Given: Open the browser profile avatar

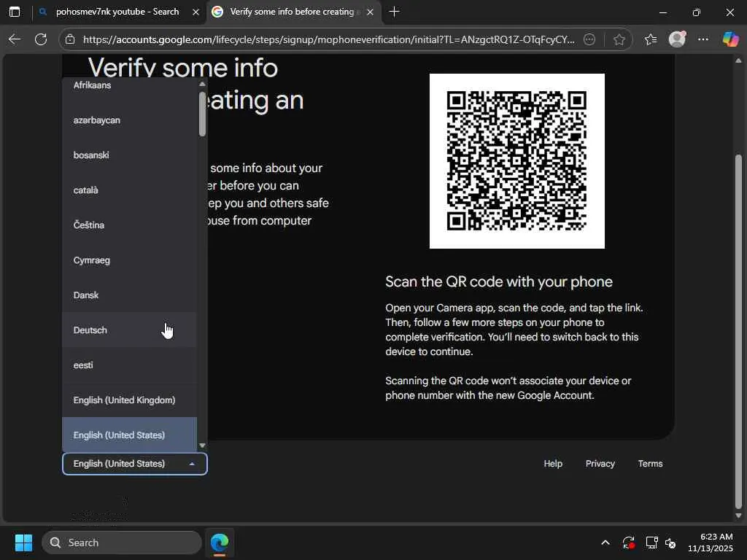Looking at the screenshot, I should click(677, 39).
